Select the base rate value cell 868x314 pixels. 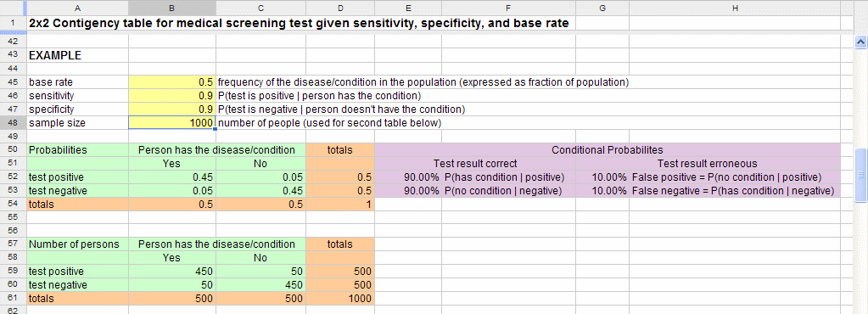click(x=172, y=82)
